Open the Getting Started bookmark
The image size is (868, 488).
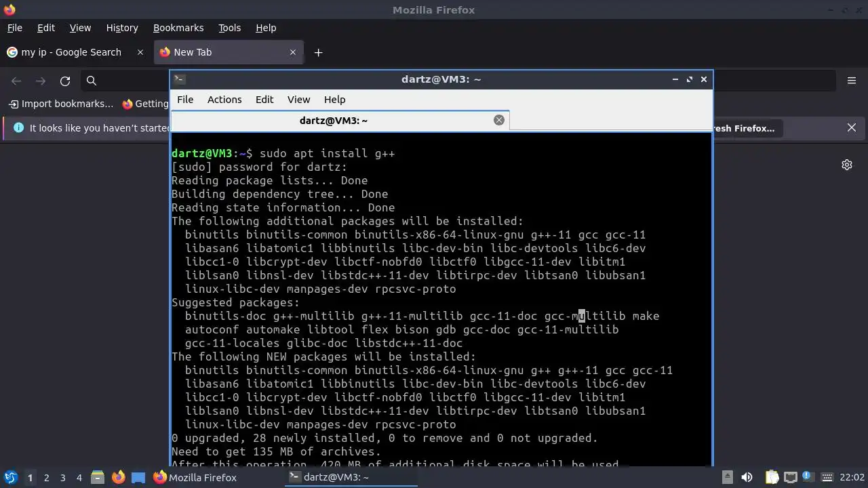pos(146,104)
